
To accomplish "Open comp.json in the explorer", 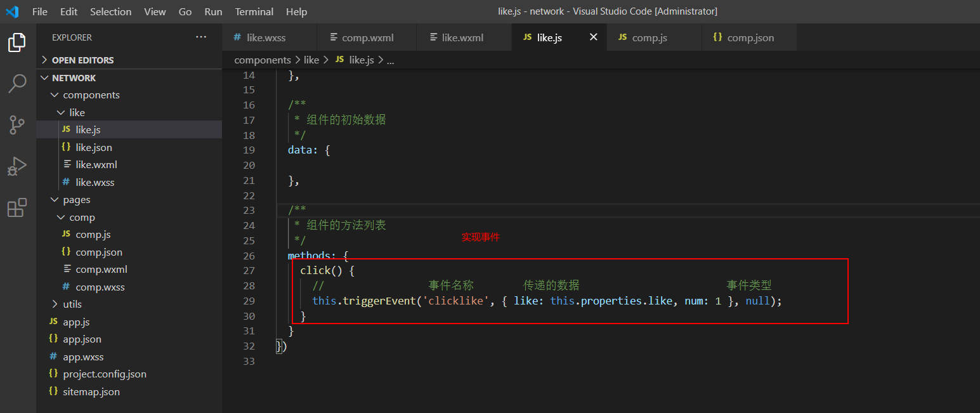I will click(129, 252).
